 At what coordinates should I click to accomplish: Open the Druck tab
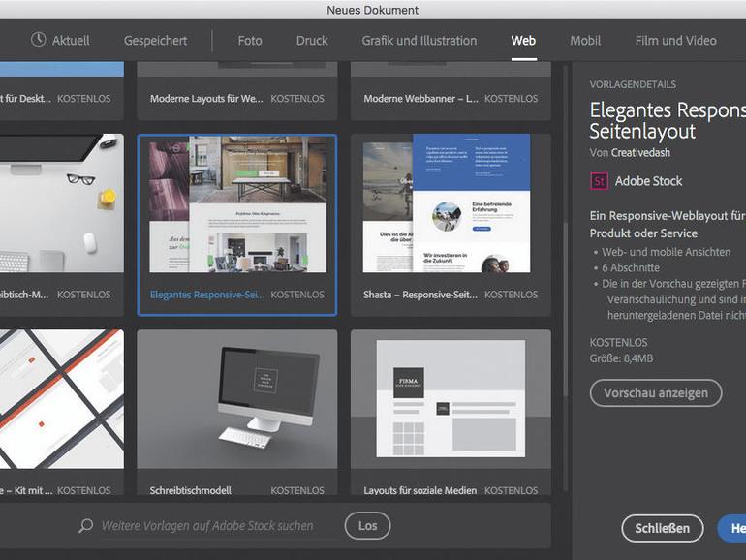point(312,41)
